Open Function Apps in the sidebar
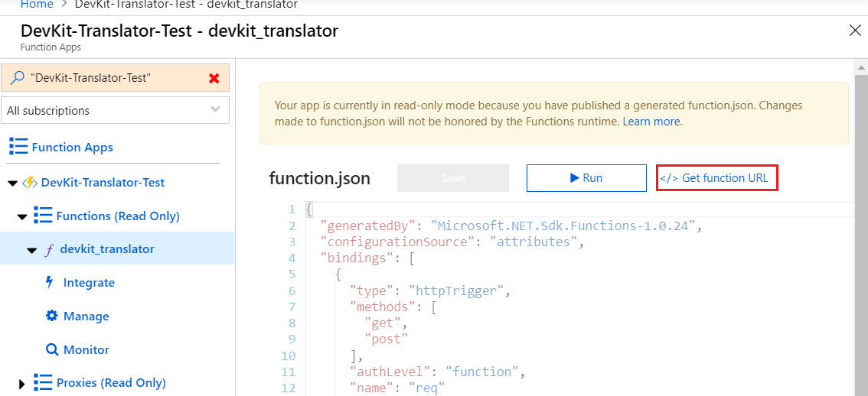This screenshot has height=396, width=868. pos(73,147)
